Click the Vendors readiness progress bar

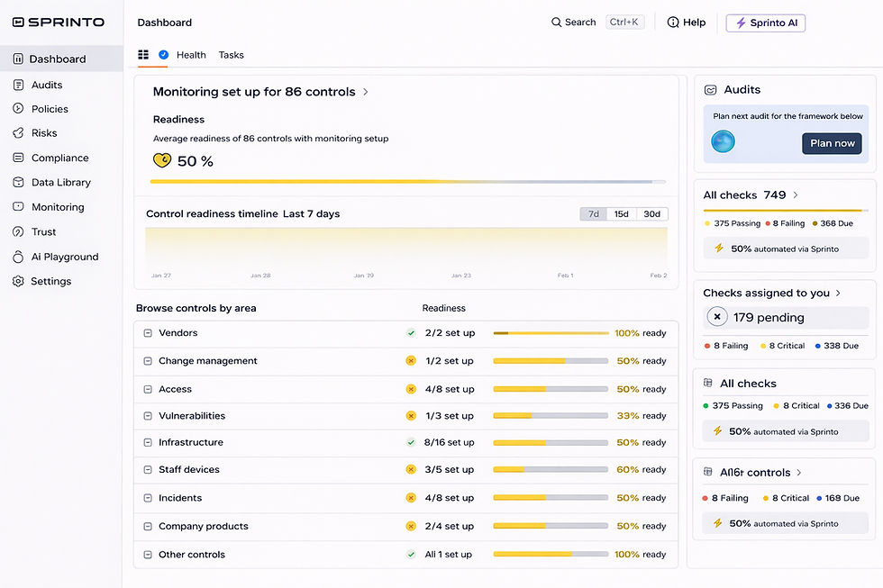coord(550,333)
